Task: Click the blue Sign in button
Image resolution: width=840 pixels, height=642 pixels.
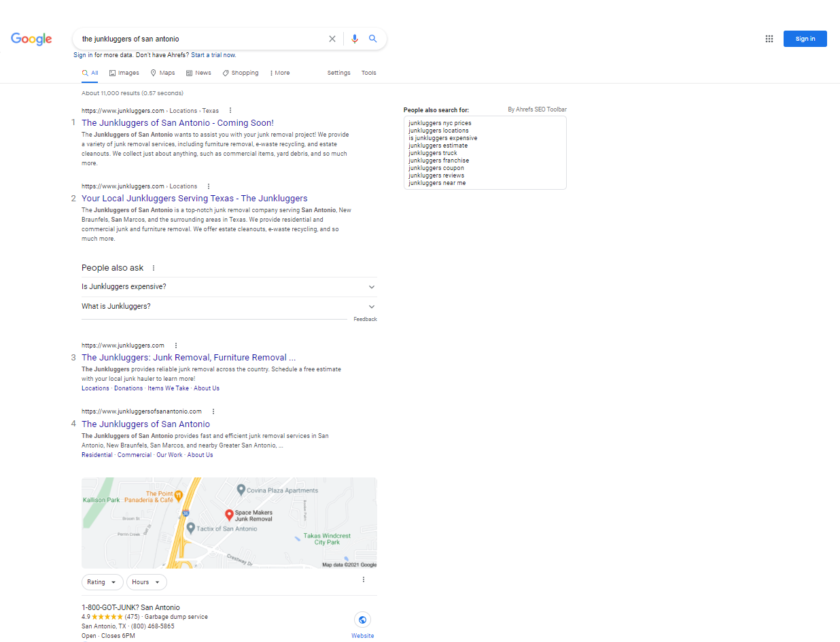Action: pyautogui.click(x=805, y=39)
